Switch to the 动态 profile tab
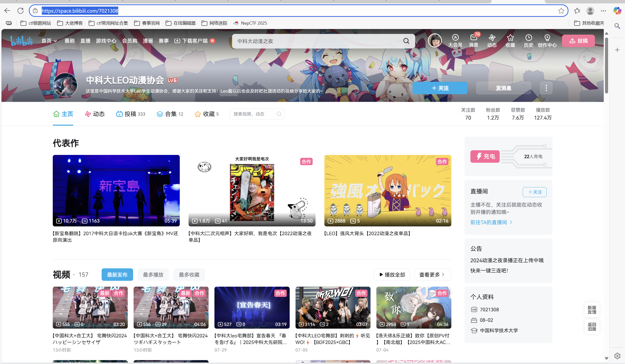625x364 pixels. coord(95,114)
